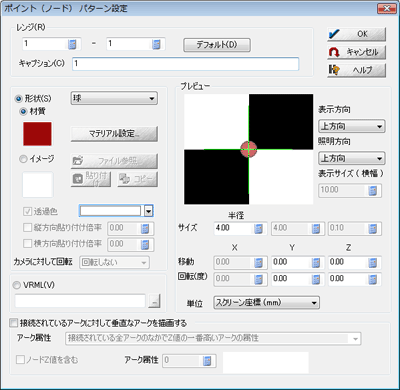Viewport: 400px width, 390px height.
Task: Close the ポイント（ノード）パターン設定 dialog
Action: click(387, 8)
